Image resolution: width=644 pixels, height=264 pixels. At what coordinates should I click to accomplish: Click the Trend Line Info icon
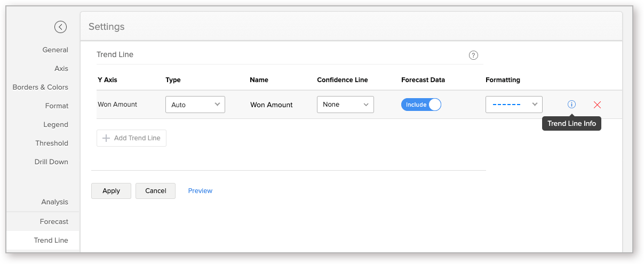pos(571,105)
